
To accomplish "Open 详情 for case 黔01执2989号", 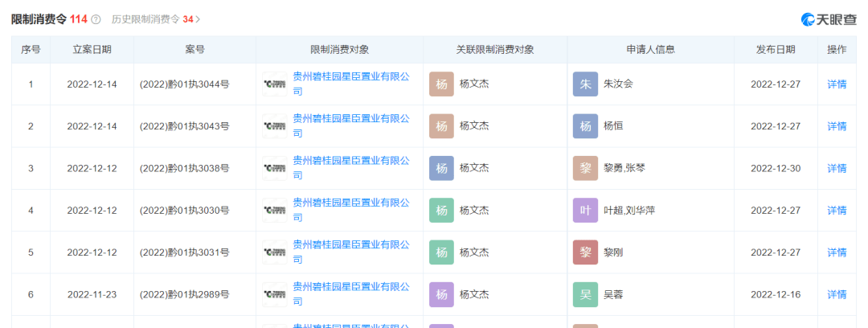I will pyautogui.click(x=837, y=295).
